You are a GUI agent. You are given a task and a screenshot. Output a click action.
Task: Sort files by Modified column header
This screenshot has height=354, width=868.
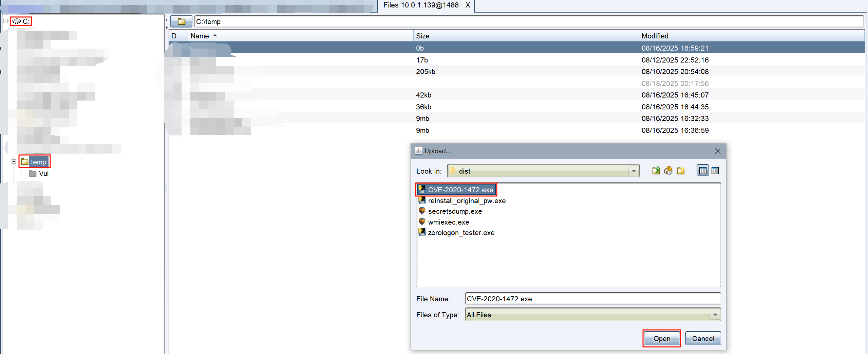coord(655,36)
